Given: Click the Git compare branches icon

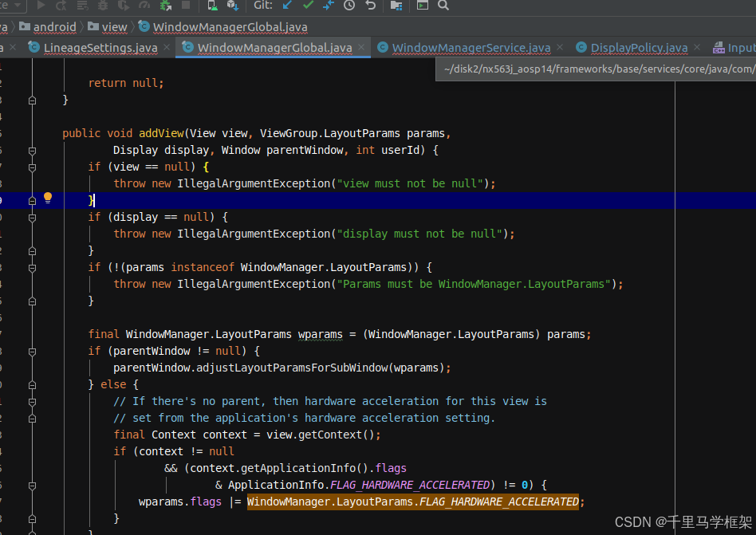Looking at the screenshot, I should tap(329, 6).
